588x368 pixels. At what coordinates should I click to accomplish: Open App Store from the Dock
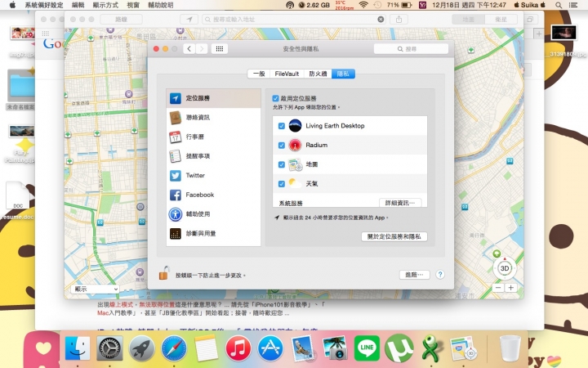point(270,348)
